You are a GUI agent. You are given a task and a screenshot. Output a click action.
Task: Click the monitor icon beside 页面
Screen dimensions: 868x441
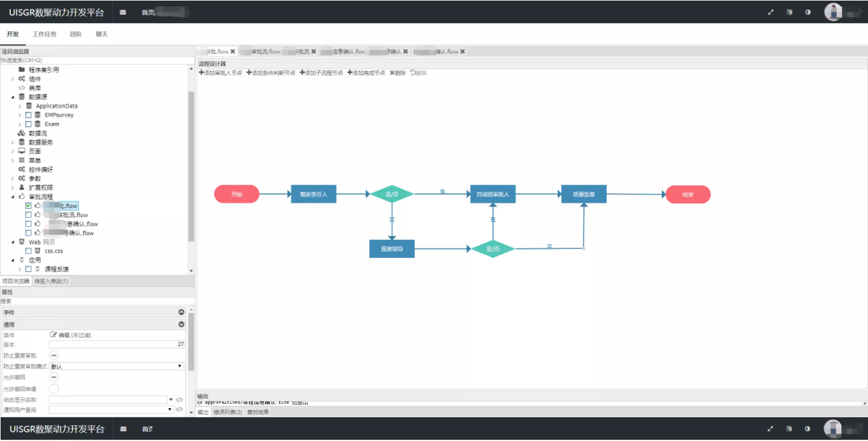[21, 151]
